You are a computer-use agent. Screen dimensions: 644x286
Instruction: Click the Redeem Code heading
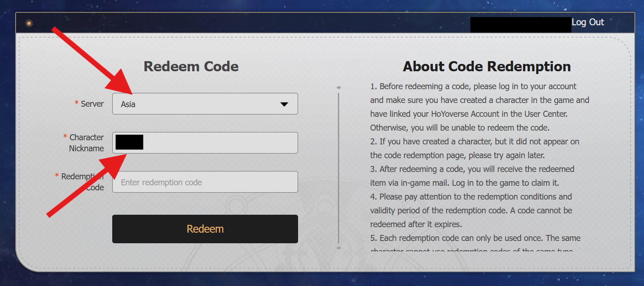[191, 66]
